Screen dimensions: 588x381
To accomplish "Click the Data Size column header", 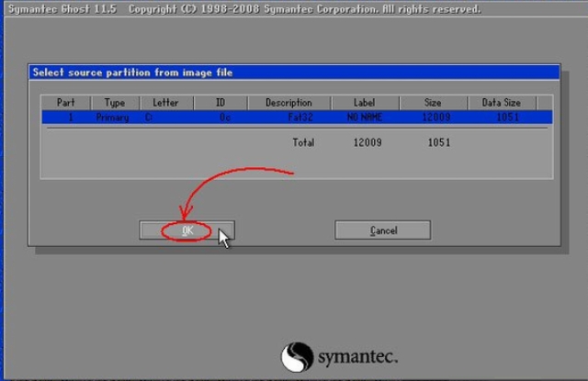I will (502, 103).
